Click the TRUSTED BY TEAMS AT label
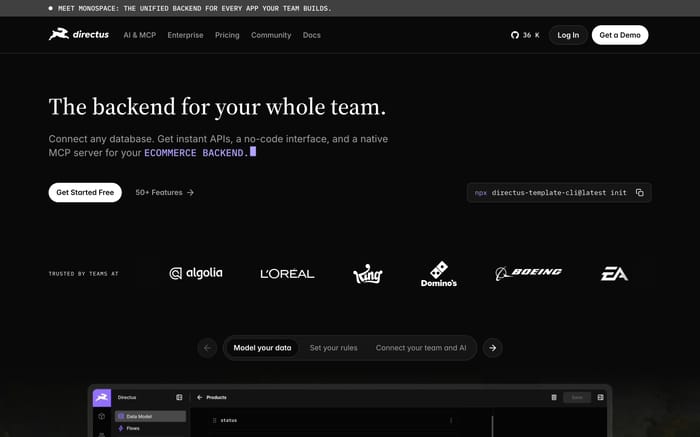 coord(83,274)
